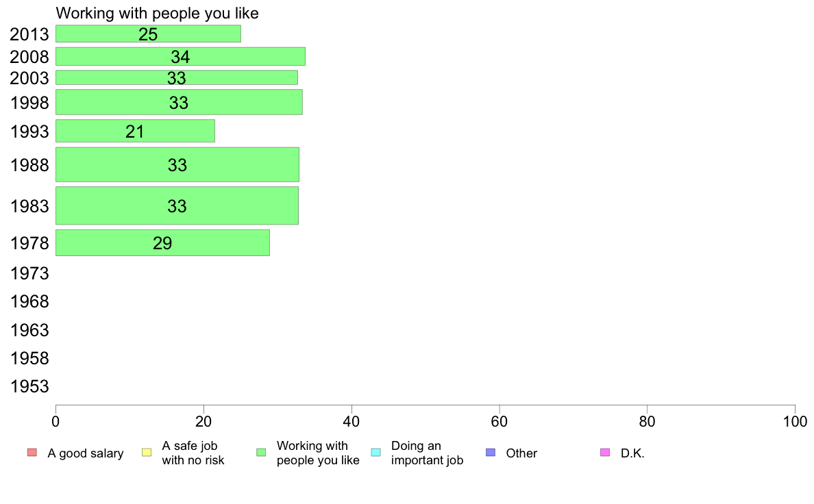Click the green 'Working with people' legend swatch
814x504 pixels.
pos(261,453)
